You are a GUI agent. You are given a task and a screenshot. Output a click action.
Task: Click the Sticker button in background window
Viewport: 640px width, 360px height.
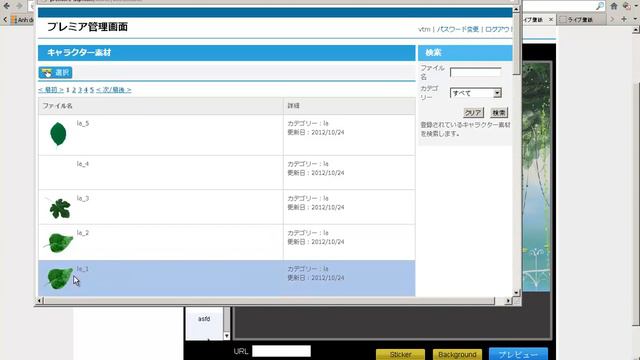(x=400, y=355)
